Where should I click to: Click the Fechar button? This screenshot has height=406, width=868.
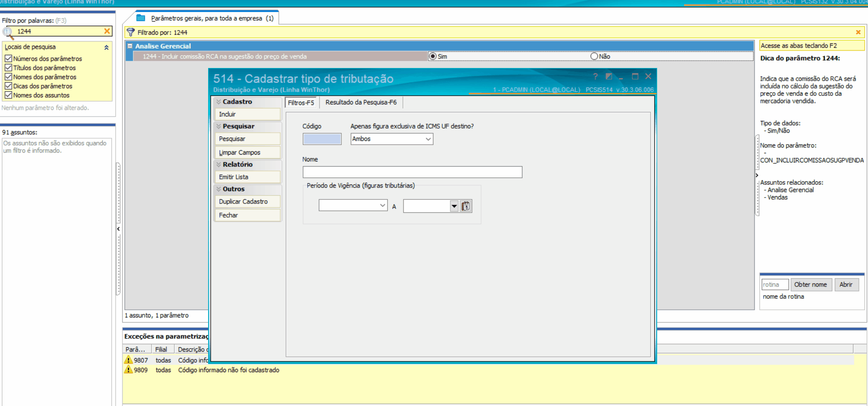point(248,215)
